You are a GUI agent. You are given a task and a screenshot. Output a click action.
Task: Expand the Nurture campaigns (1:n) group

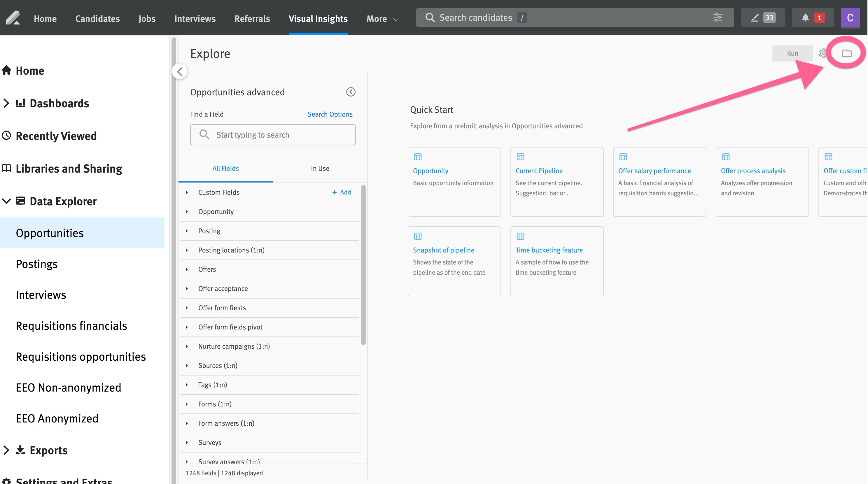[187, 346]
